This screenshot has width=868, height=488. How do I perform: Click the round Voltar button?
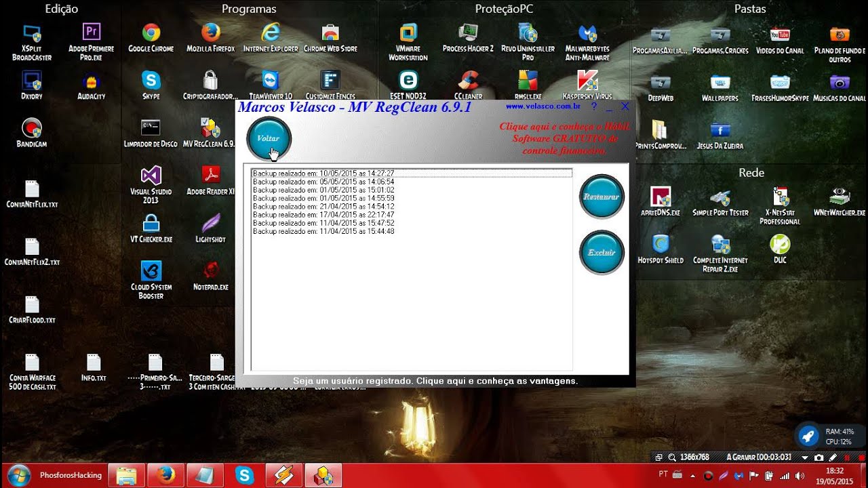pos(269,138)
